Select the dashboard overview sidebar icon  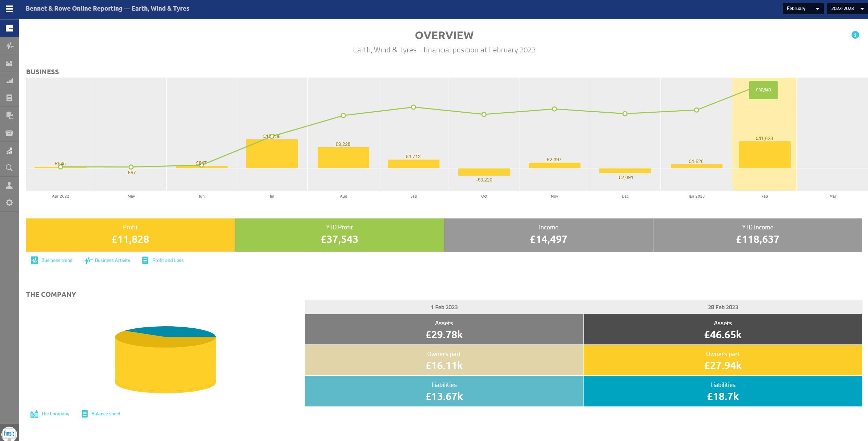click(9, 28)
